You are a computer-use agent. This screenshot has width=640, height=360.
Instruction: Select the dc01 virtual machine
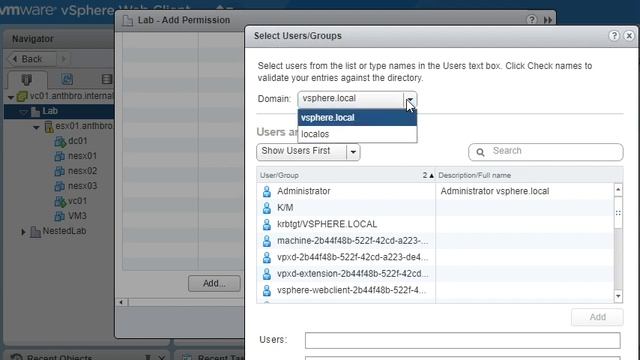coord(78,141)
